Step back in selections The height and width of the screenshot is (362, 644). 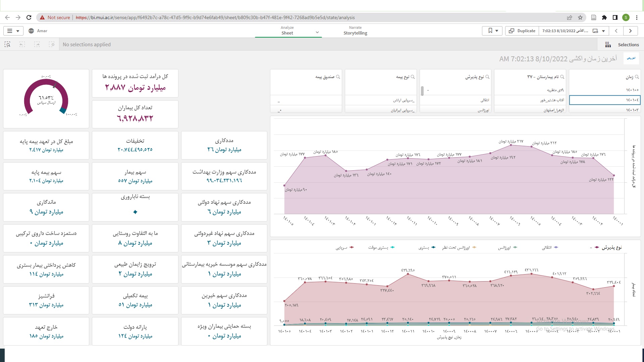click(x=22, y=44)
